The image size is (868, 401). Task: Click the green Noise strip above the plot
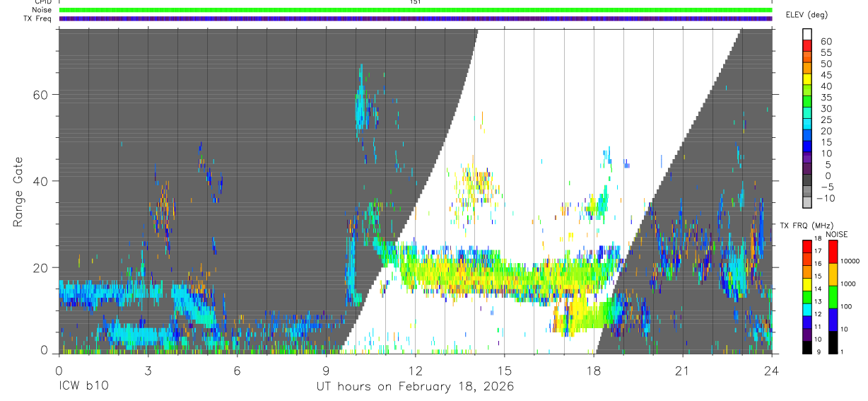click(415, 10)
